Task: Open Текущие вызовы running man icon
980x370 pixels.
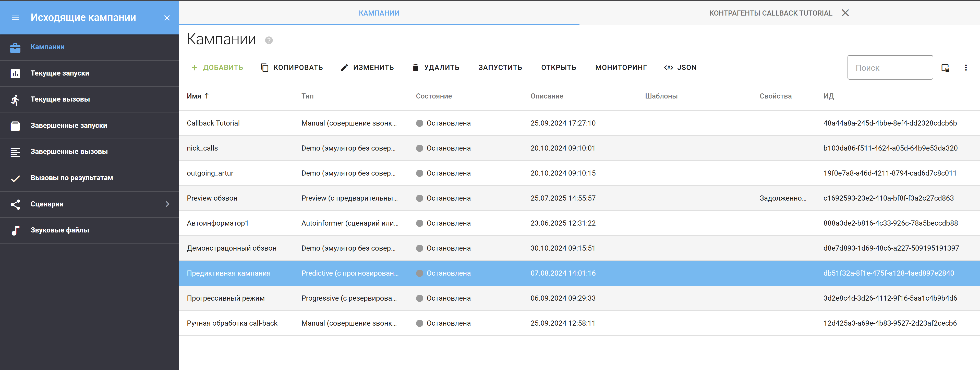Action: (x=15, y=100)
